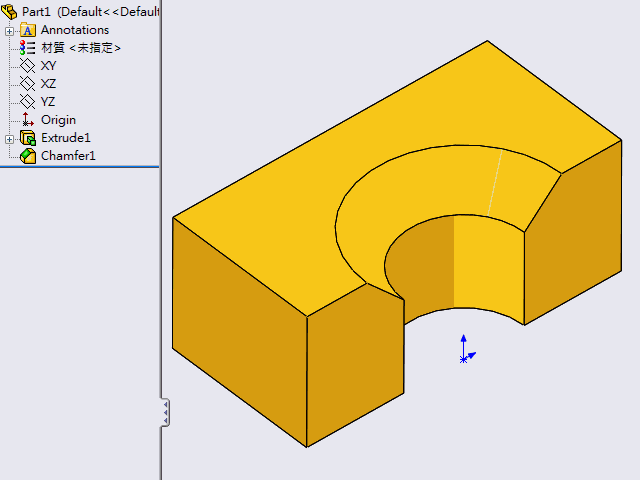Expand the Extrude1 feature node

(x=9, y=139)
